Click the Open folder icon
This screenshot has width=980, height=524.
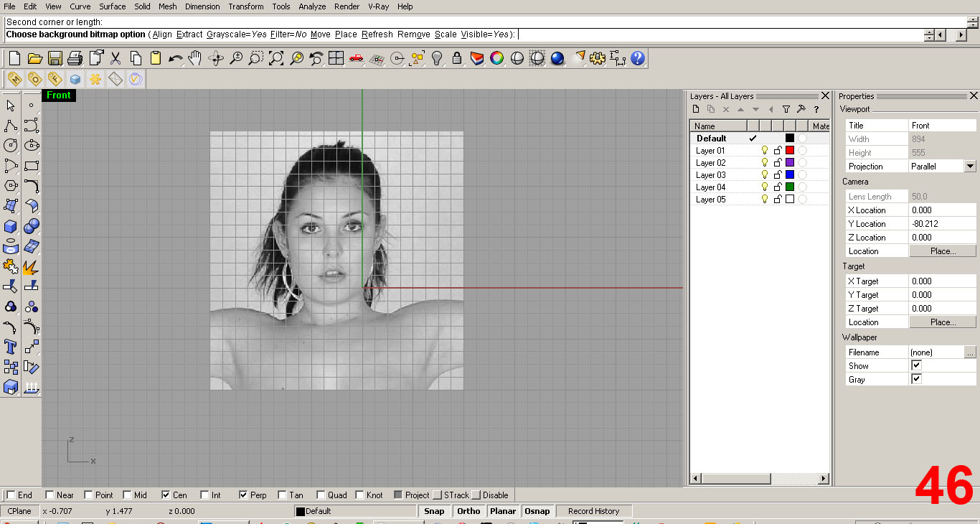pyautogui.click(x=34, y=58)
